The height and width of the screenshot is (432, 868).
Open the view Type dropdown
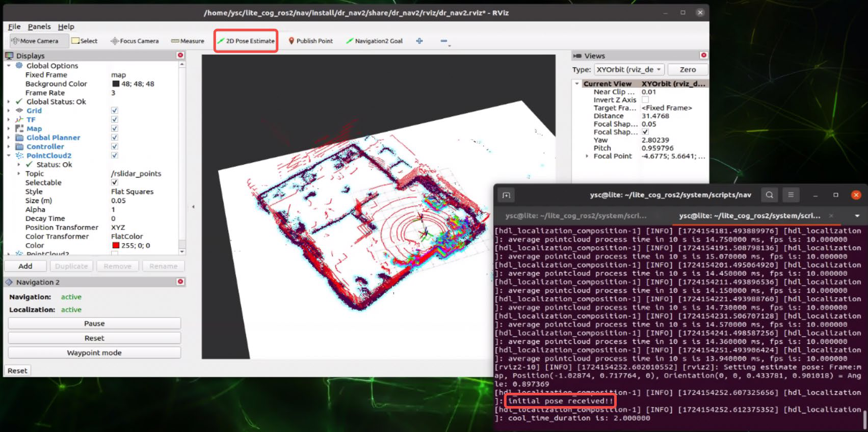pyautogui.click(x=629, y=69)
